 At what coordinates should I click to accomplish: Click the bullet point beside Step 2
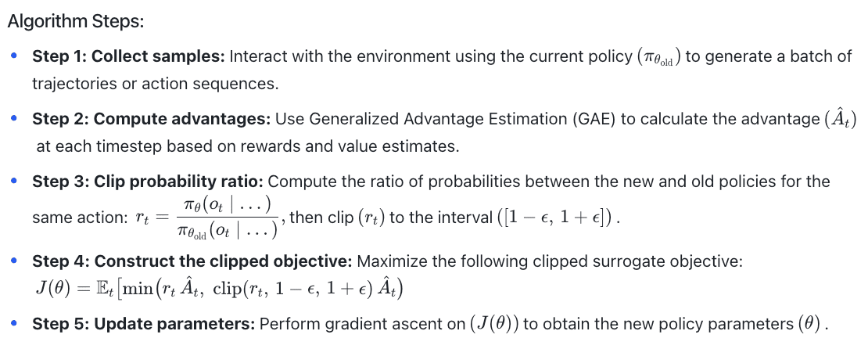click(13, 119)
